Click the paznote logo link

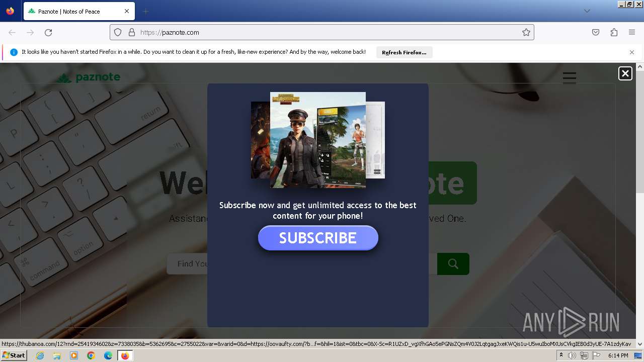[x=88, y=77]
